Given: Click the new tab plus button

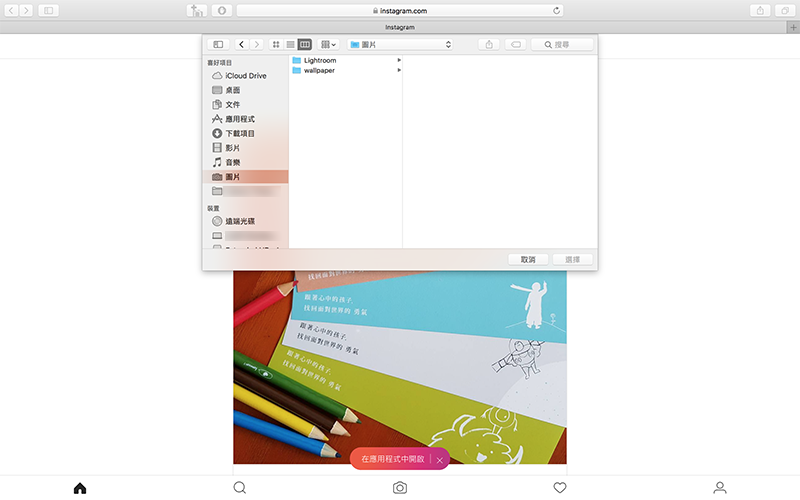Looking at the screenshot, I should point(792,27).
